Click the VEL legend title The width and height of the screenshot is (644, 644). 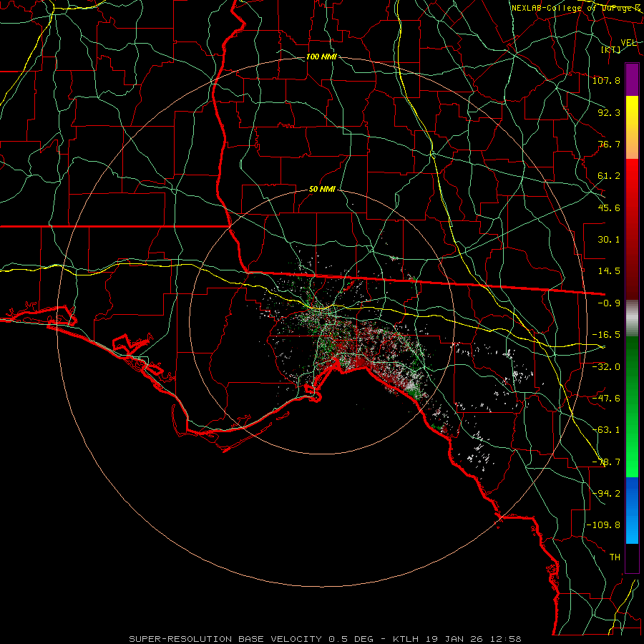[629, 43]
